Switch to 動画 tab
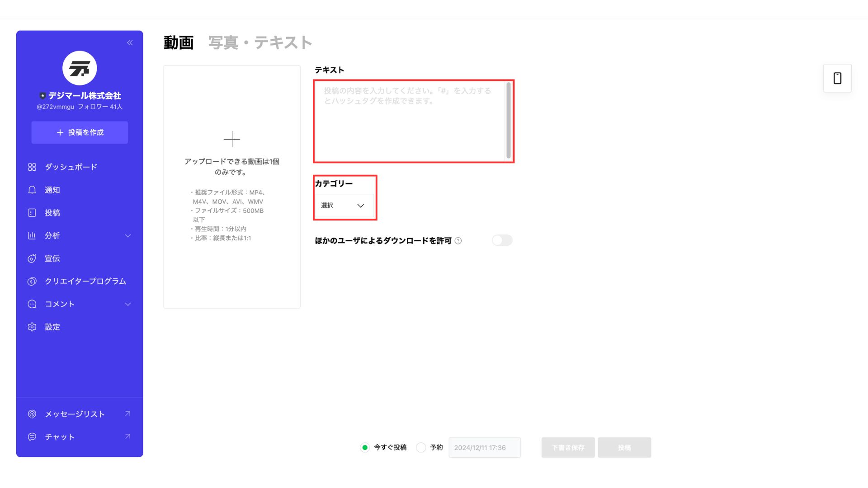Image resolution: width=868 pixels, height=488 pixels. [179, 42]
